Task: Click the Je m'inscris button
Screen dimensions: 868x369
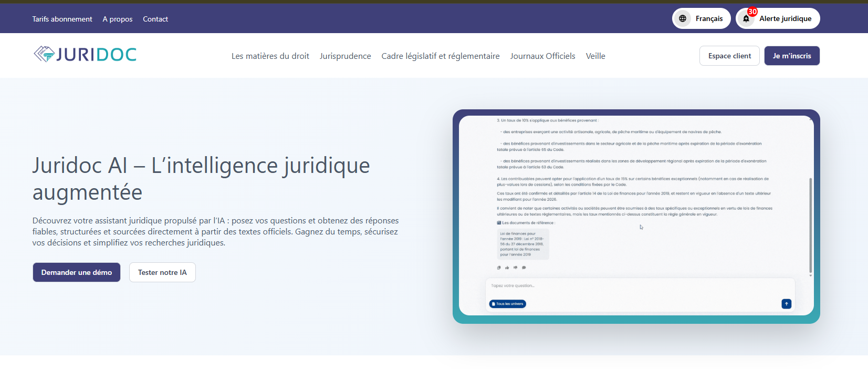Action: 792,56
